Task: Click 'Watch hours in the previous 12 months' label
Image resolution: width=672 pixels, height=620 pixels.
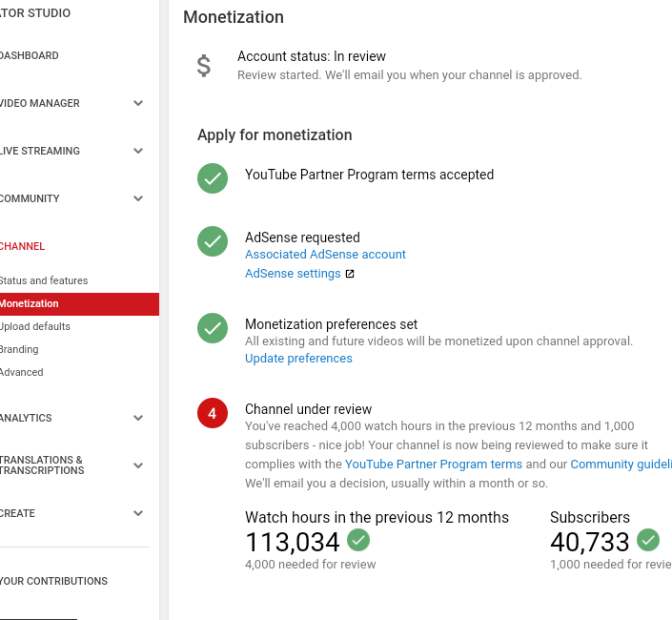Action: [377, 517]
